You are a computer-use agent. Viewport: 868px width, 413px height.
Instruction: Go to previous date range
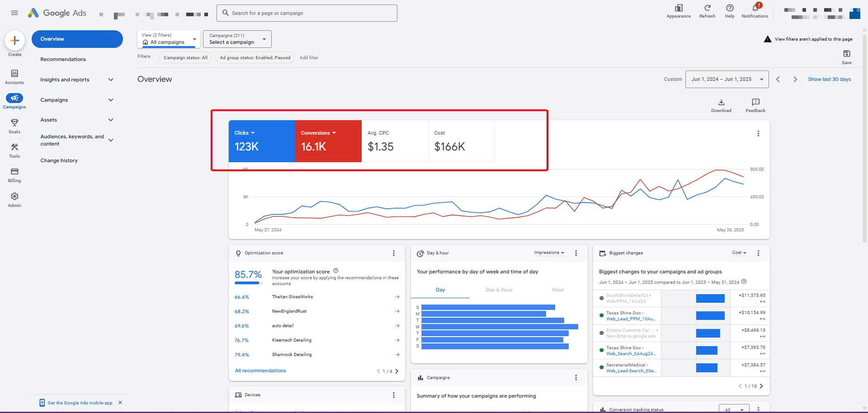[778, 79]
